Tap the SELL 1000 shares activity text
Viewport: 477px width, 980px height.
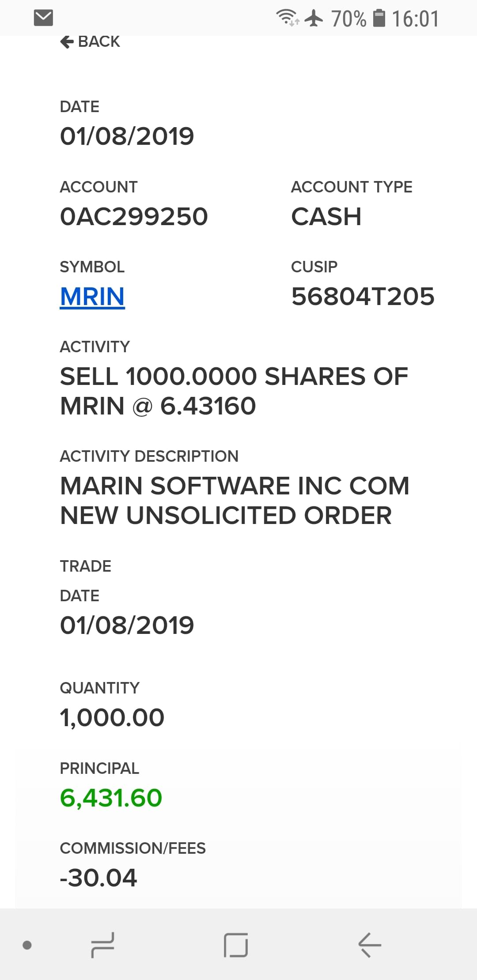tap(234, 391)
